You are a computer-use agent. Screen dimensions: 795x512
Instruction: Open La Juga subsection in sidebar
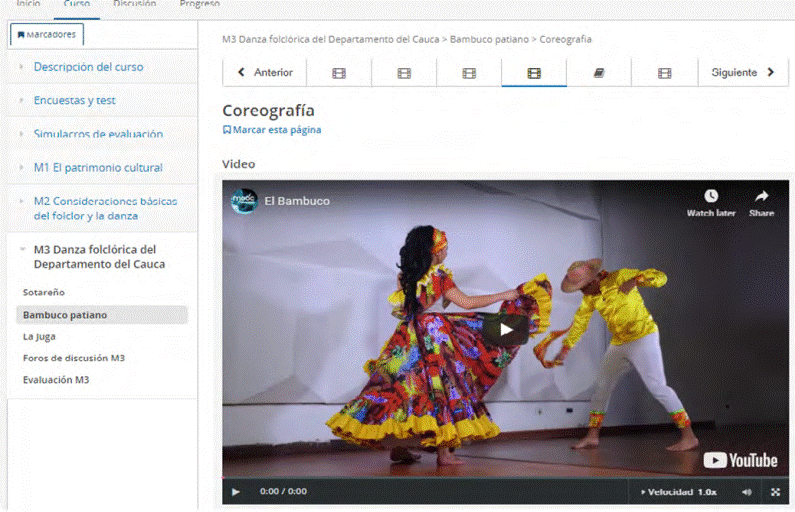(39, 336)
